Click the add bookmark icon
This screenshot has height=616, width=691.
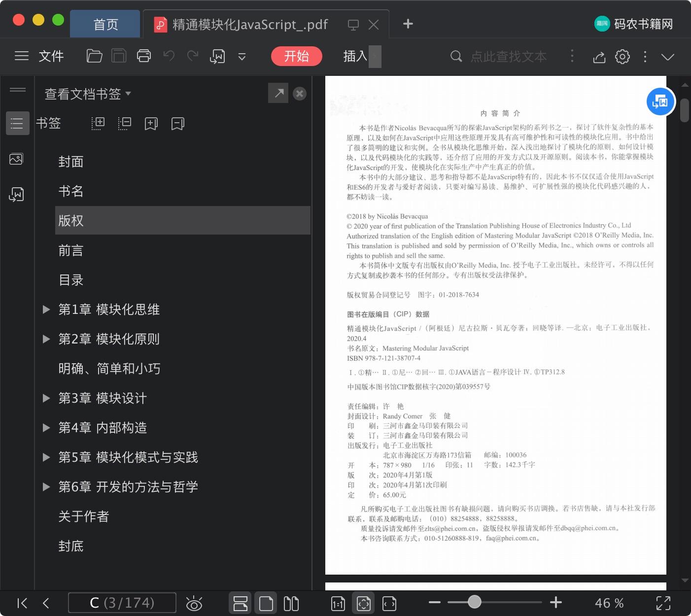(151, 124)
